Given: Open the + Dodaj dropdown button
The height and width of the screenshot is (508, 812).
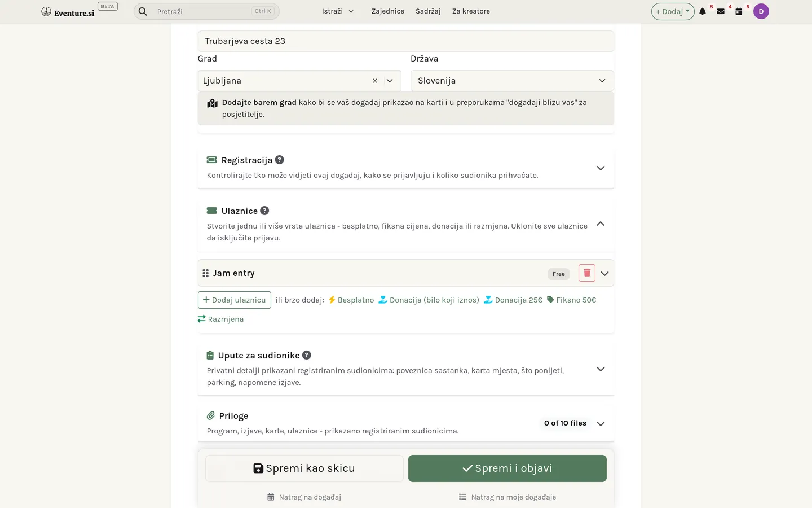Looking at the screenshot, I should coord(673,11).
